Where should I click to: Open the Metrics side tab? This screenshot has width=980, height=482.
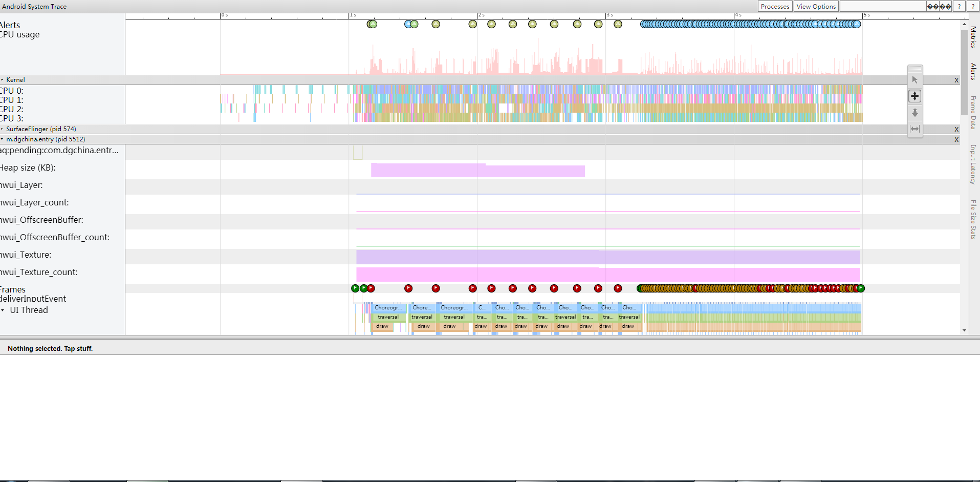[x=973, y=37]
